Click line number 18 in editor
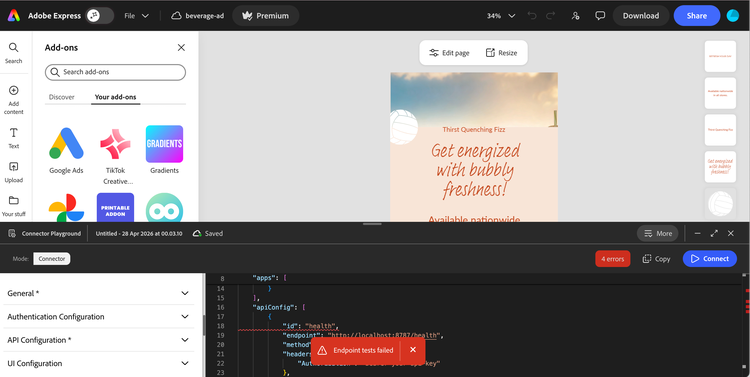 point(220,326)
